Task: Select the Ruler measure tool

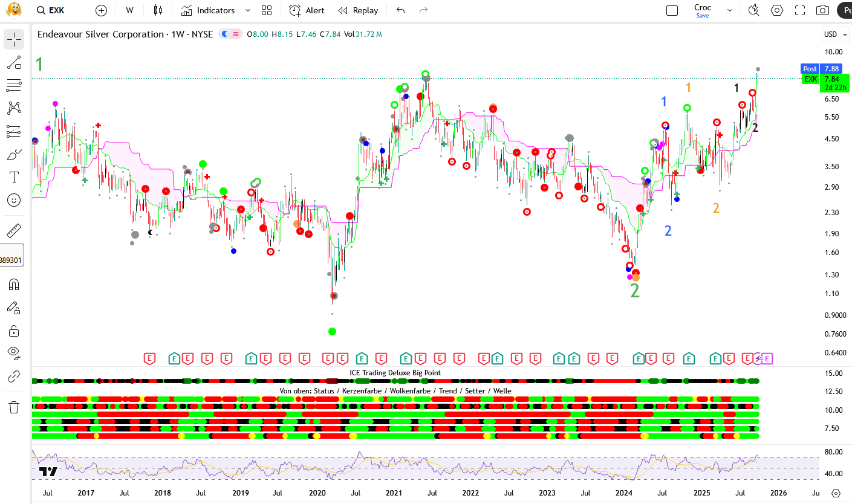Action: (14, 231)
